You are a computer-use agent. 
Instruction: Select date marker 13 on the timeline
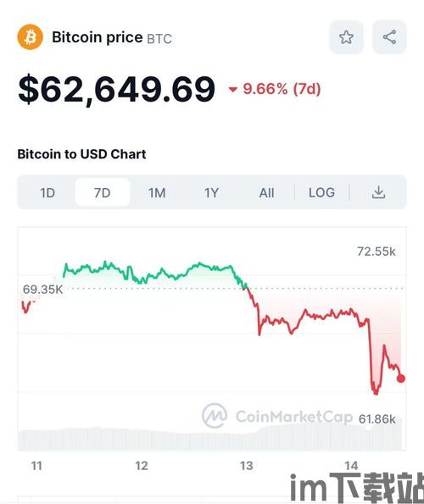(247, 466)
